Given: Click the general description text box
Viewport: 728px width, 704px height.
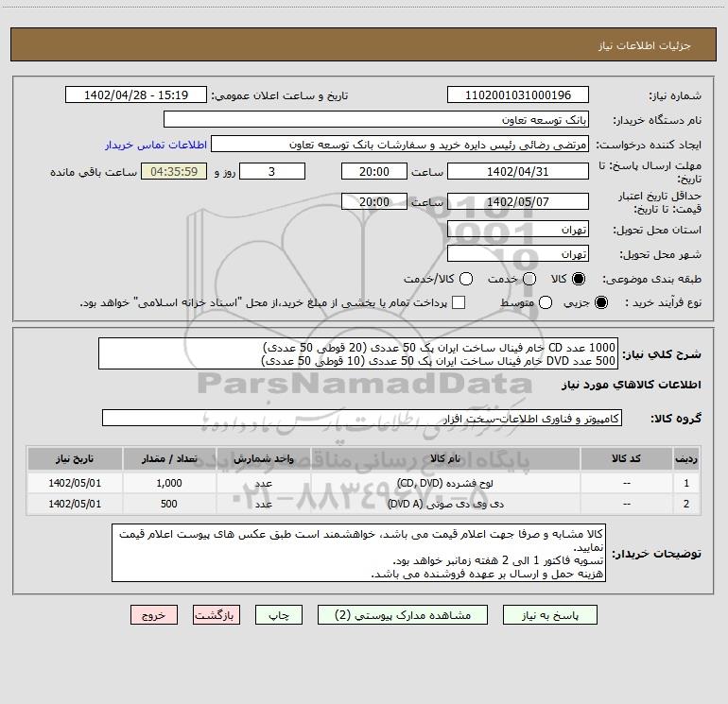Looking at the screenshot, I should (358, 353).
